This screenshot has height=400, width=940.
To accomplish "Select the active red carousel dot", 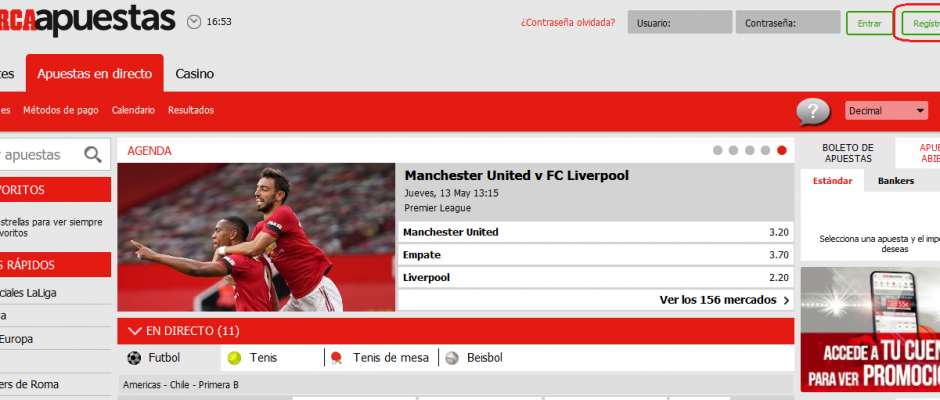I will click(x=782, y=151).
